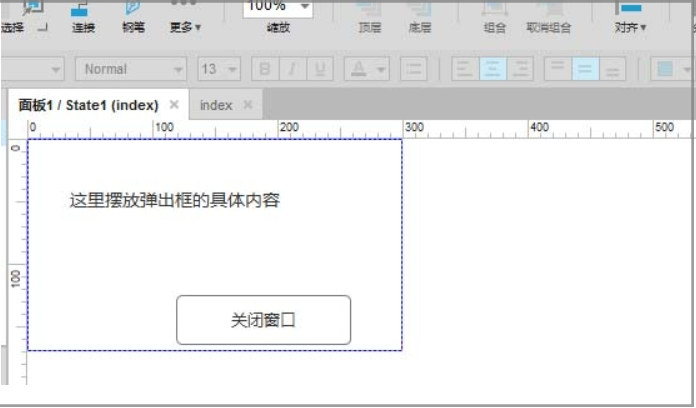Expand the 更多 tools dropdown
Image resolution: width=696 pixels, height=408 pixels.
[185, 17]
